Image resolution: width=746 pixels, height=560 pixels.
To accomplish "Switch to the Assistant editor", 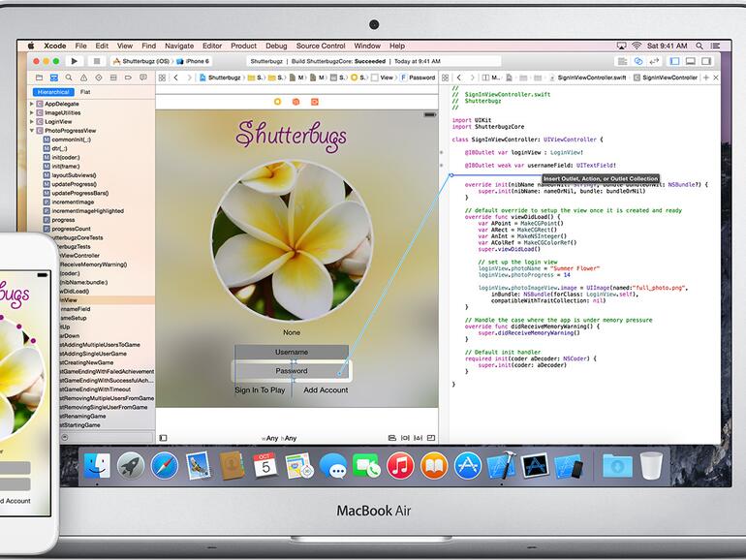I will (639, 61).
